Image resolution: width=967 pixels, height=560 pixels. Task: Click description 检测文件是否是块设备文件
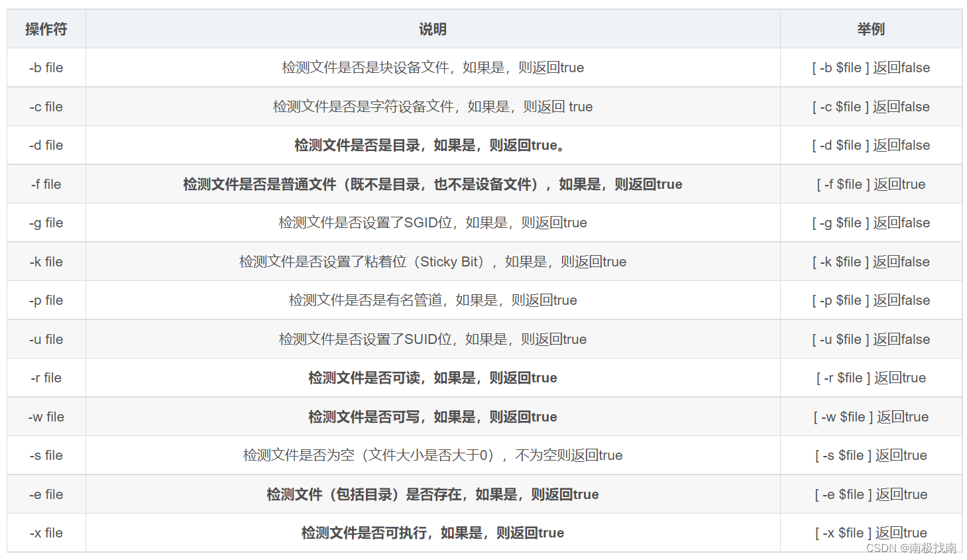point(433,68)
